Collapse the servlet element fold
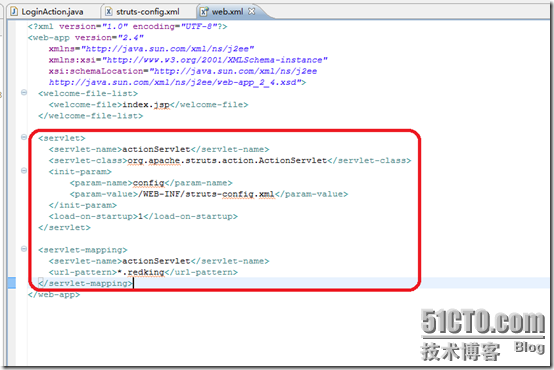The image size is (554, 370). pos(24,137)
